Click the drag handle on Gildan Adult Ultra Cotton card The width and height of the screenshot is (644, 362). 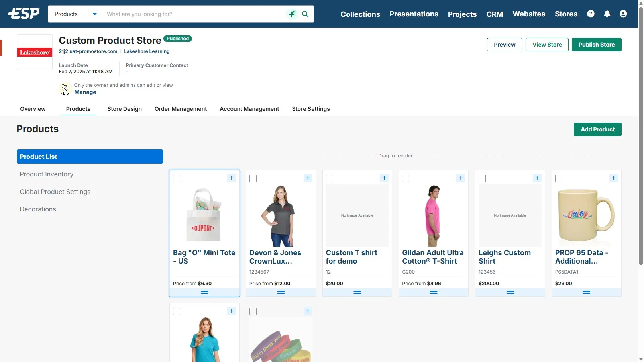434,292
